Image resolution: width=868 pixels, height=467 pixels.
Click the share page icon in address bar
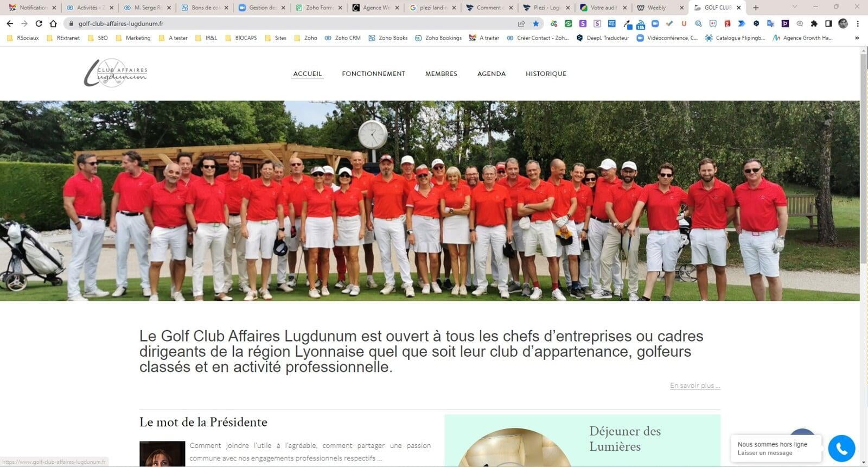[x=521, y=23]
